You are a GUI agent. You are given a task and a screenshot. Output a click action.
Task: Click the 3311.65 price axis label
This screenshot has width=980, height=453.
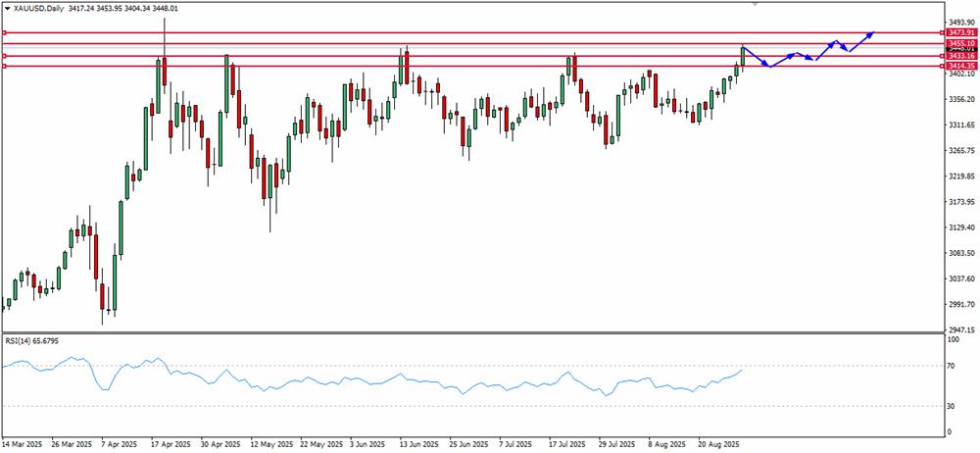[962, 126]
